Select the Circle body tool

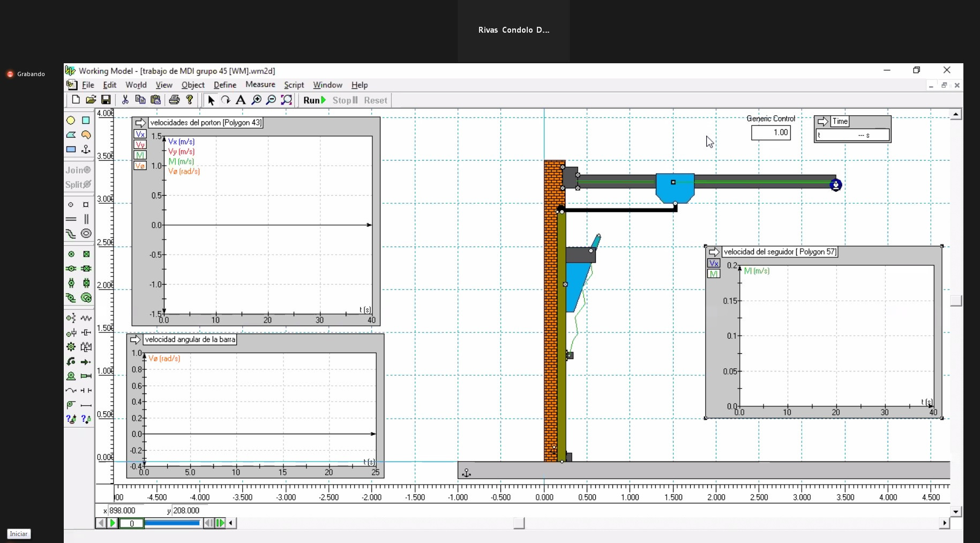71,121
